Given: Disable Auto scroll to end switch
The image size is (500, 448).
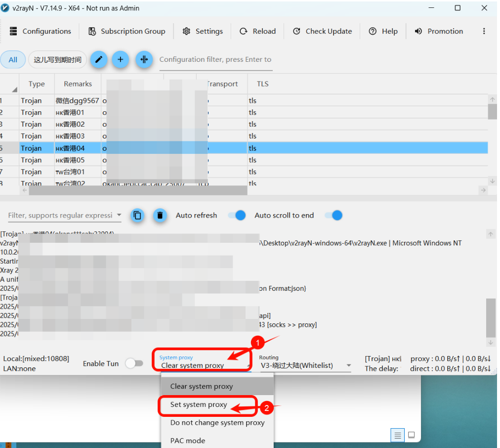Looking at the screenshot, I should click(x=333, y=215).
